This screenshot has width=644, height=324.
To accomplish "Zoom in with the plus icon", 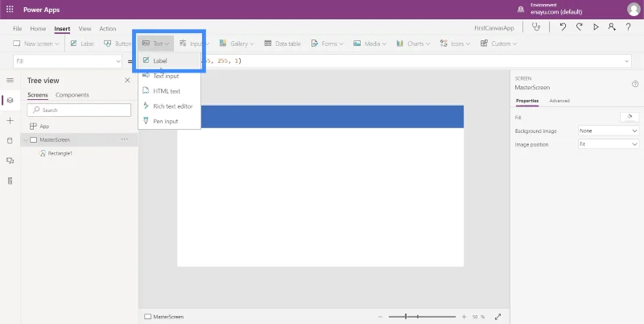I will click(x=464, y=317).
